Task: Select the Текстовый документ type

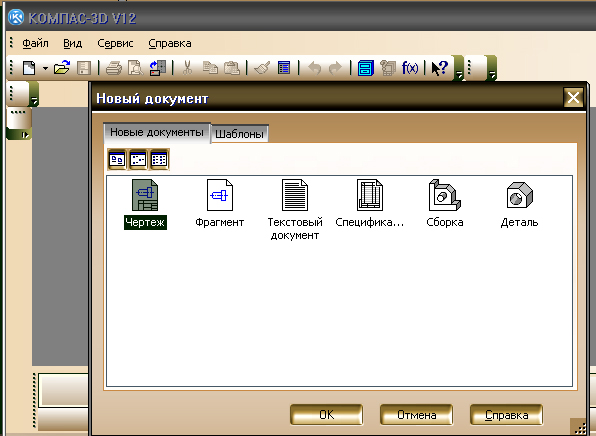Action: coord(295,210)
